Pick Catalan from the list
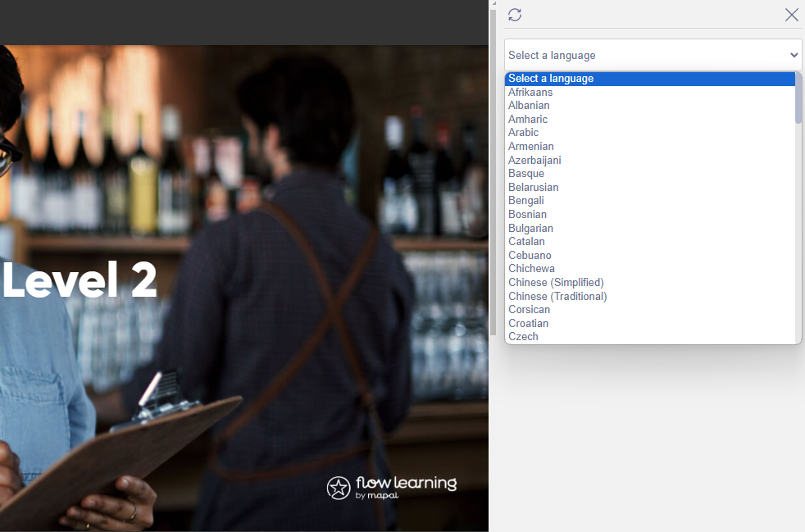 tap(649, 241)
